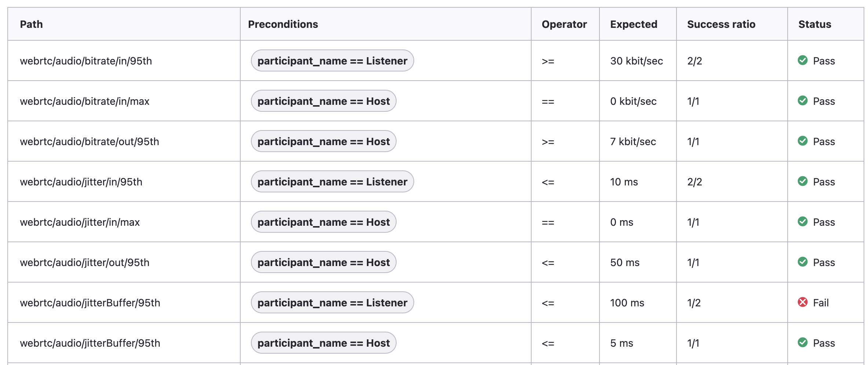Click the Pass icon for jitter/in/95th row

pos(803,181)
